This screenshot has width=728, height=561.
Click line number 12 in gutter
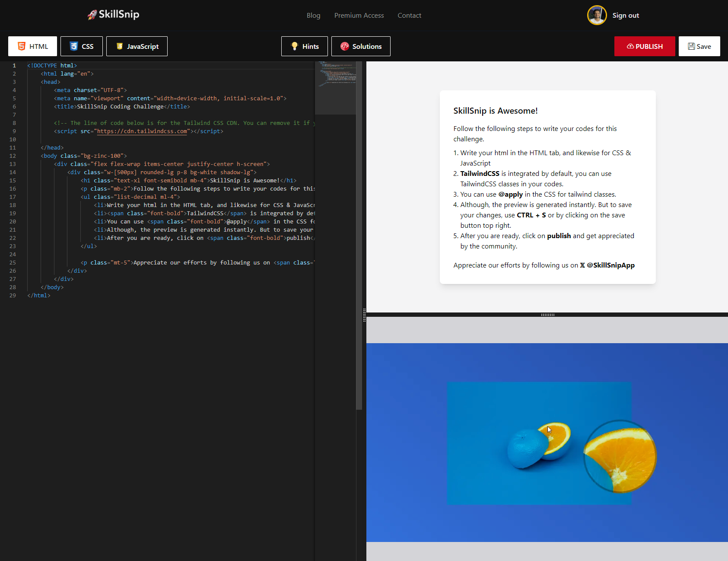[13, 156]
